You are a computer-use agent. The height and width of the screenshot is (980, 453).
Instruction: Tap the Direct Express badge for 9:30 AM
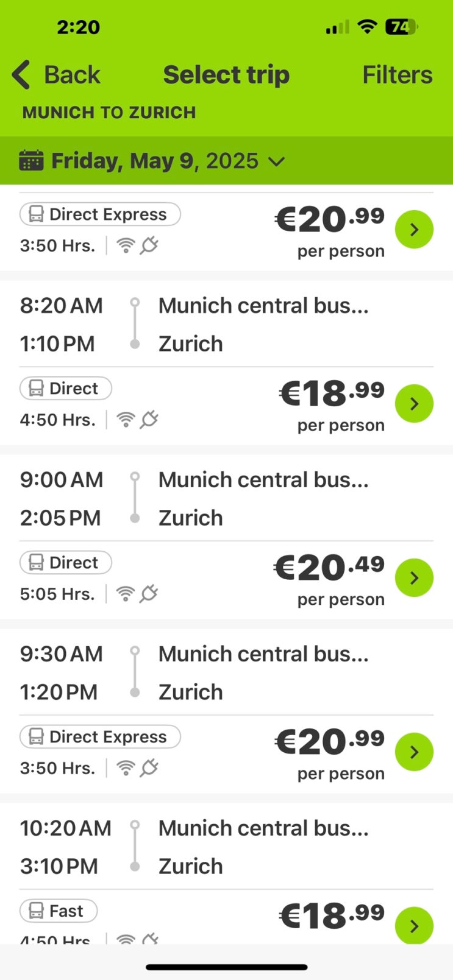point(100,737)
